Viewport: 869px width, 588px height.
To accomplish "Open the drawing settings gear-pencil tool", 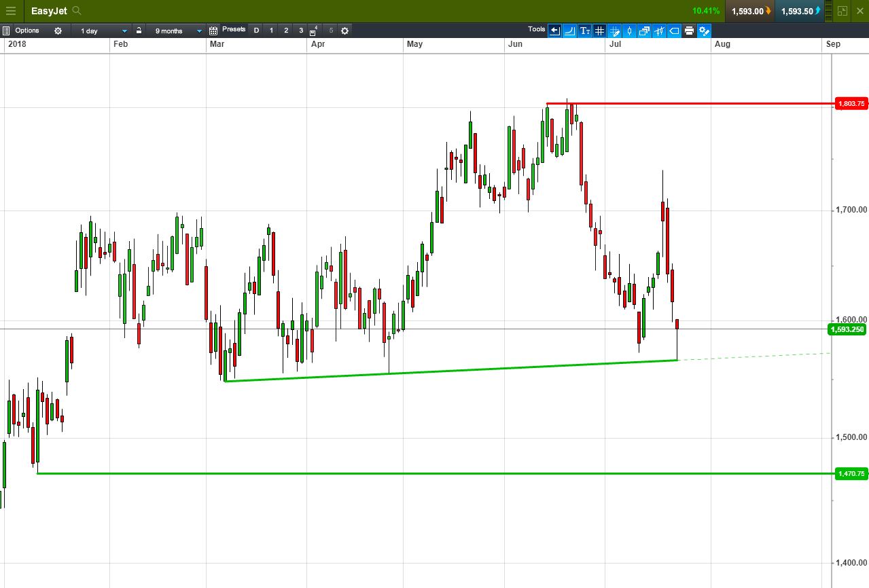I will [x=704, y=31].
